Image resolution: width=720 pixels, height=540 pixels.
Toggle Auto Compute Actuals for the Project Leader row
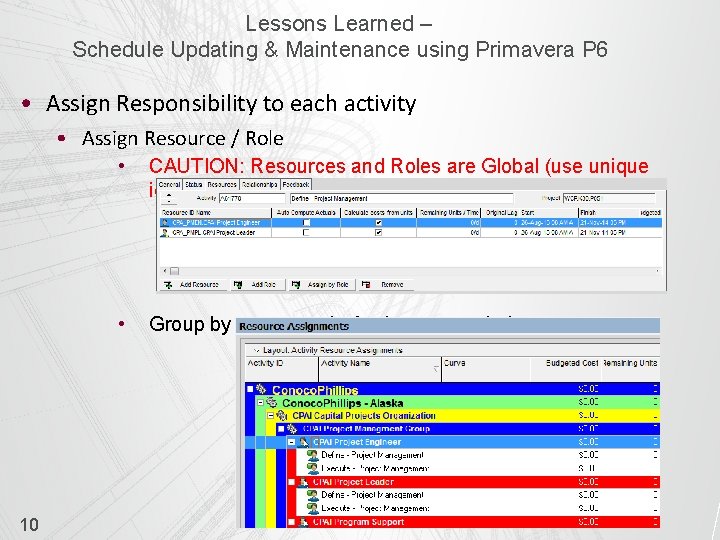point(306,233)
